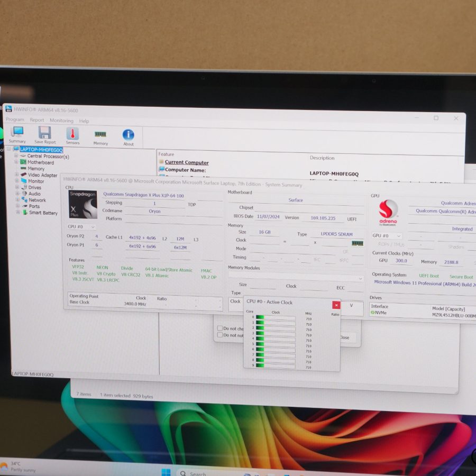Open the Memory toolbar icon
476x476 pixels.
pyautogui.click(x=100, y=137)
